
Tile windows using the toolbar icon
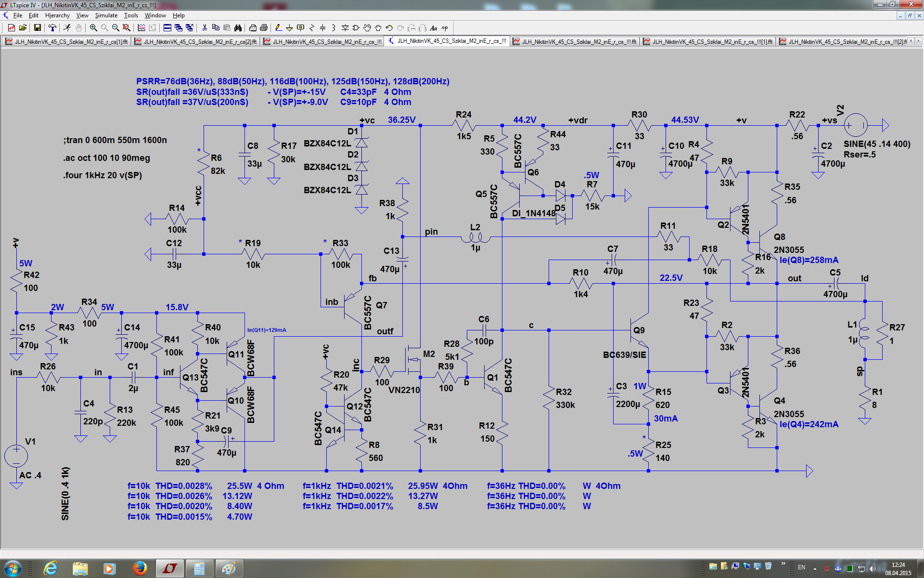167,28
